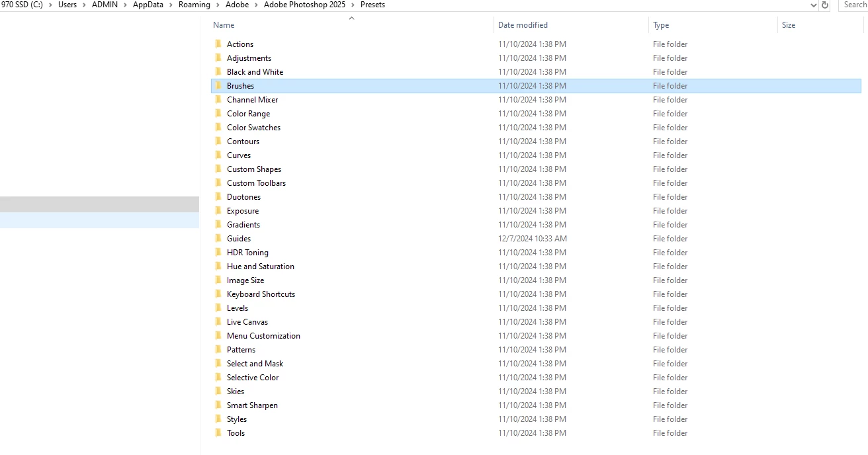Click Guides date 12/7/2024 10:33 AM
Viewport: 868px width, 455px height.
tap(533, 239)
